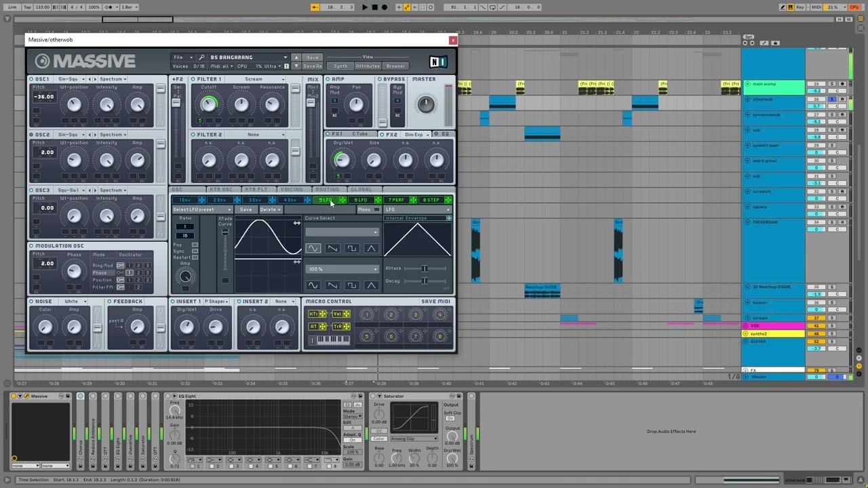
Task: Toggle the Mono switch in LFO panel
Action: [377, 209]
